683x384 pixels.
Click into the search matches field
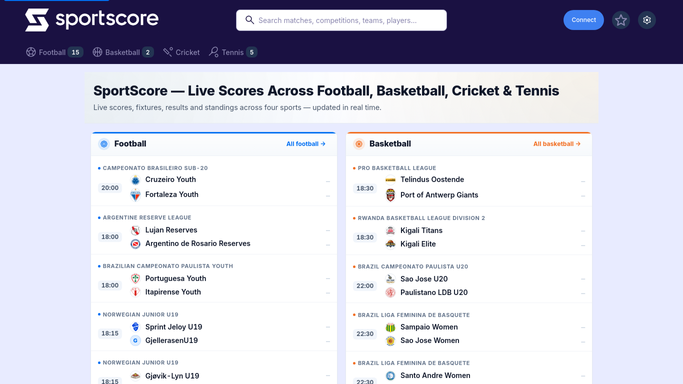(x=342, y=20)
